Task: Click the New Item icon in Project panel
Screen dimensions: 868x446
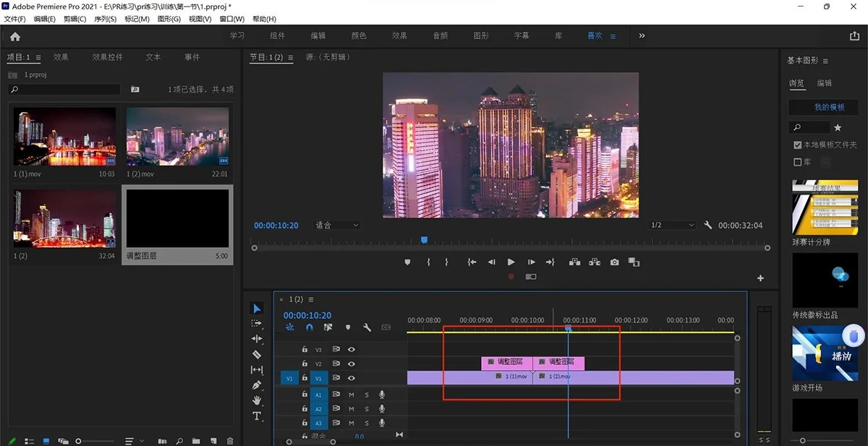Action: point(213,440)
